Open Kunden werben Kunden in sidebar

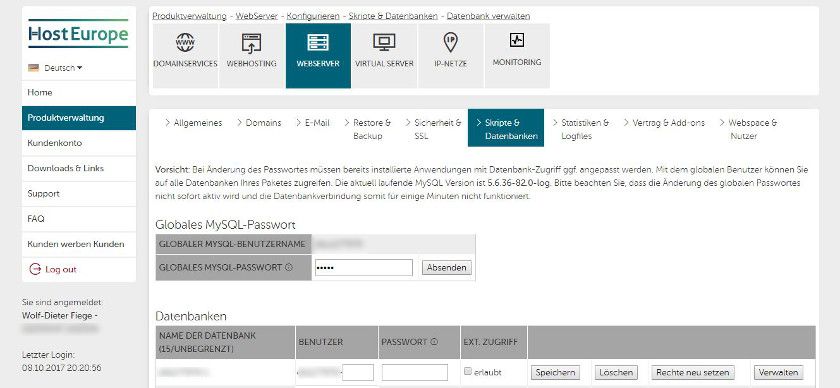pyautogui.click(x=79, y=244)
